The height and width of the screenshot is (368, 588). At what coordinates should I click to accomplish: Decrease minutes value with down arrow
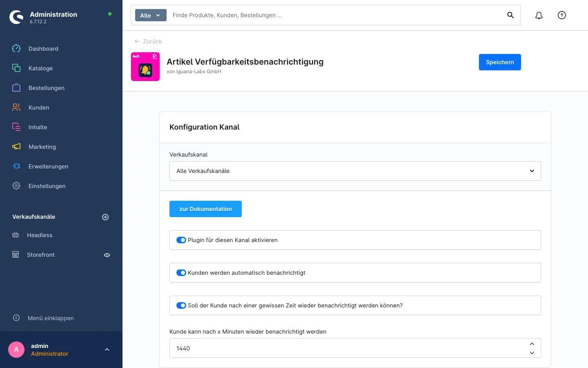click(532, 353)
